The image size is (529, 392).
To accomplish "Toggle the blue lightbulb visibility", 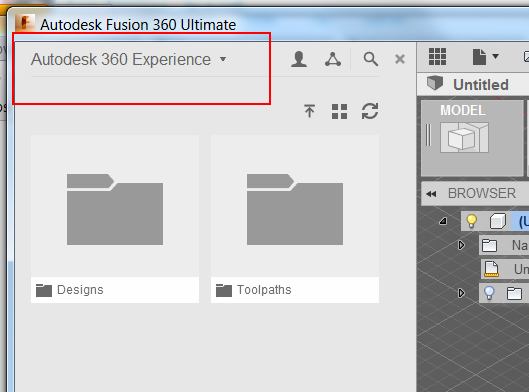I will 489,293.
